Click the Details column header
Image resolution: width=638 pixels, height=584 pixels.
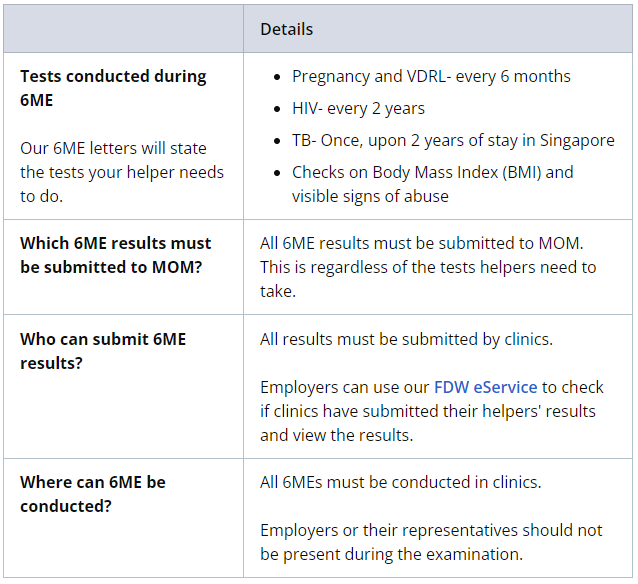[x=286, y=29]
